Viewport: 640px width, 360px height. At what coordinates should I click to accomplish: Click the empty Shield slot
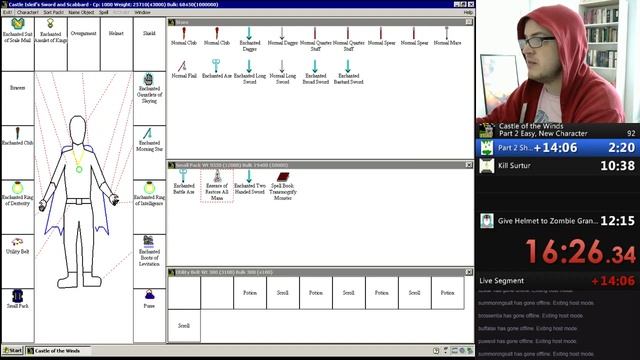[x=149, y=44]
